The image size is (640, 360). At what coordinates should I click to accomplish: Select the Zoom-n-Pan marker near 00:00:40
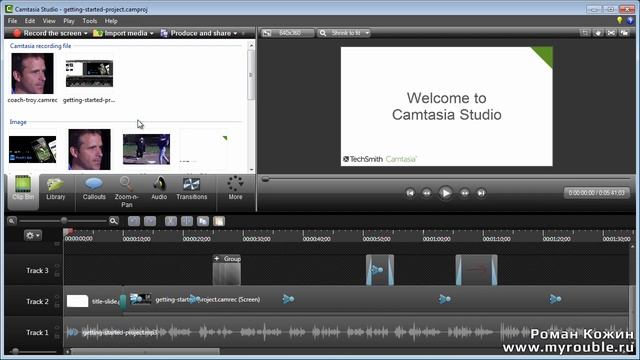click(x=288, y=299)
